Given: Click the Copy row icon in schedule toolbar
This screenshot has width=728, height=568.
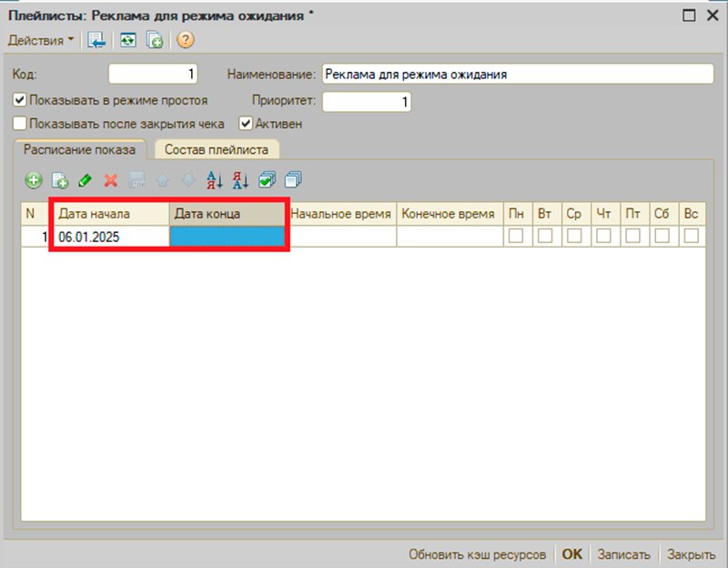Looking at the screenshot, I should (60, 180).
